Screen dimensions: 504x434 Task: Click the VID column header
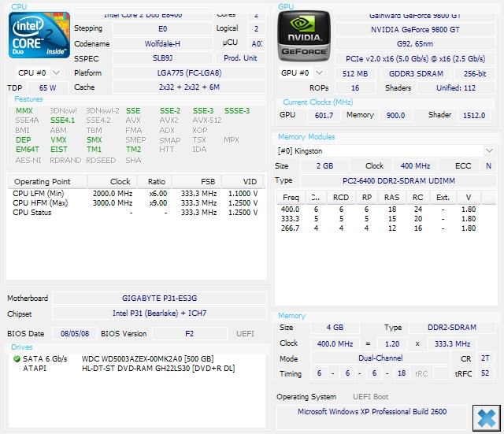pos(243,182)
